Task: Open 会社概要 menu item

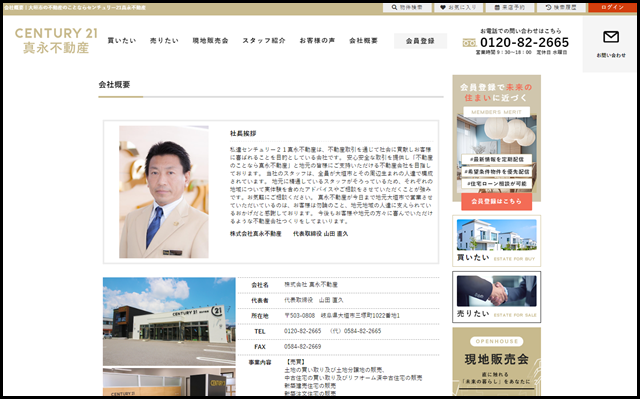Action: [x=363, y=40]
